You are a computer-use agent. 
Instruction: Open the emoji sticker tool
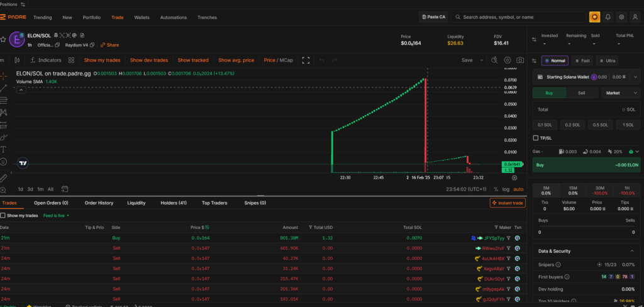click(x=3, y=162)
